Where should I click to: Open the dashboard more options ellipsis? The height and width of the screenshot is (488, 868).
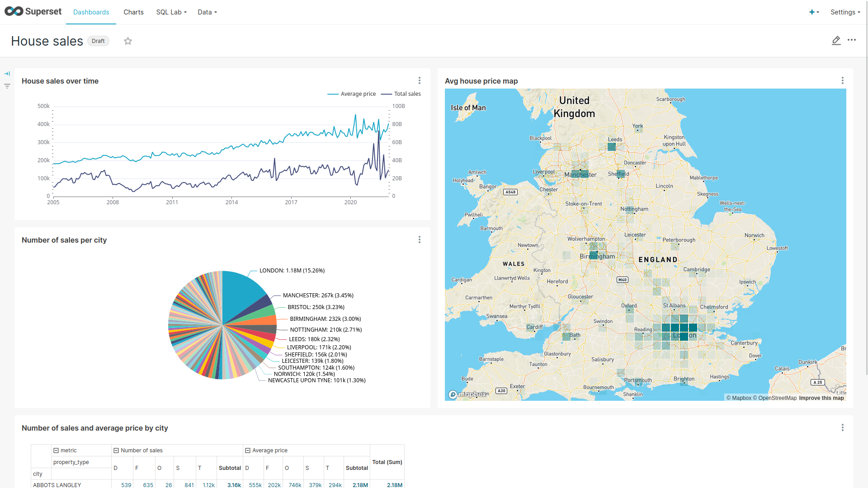[852, 40]
